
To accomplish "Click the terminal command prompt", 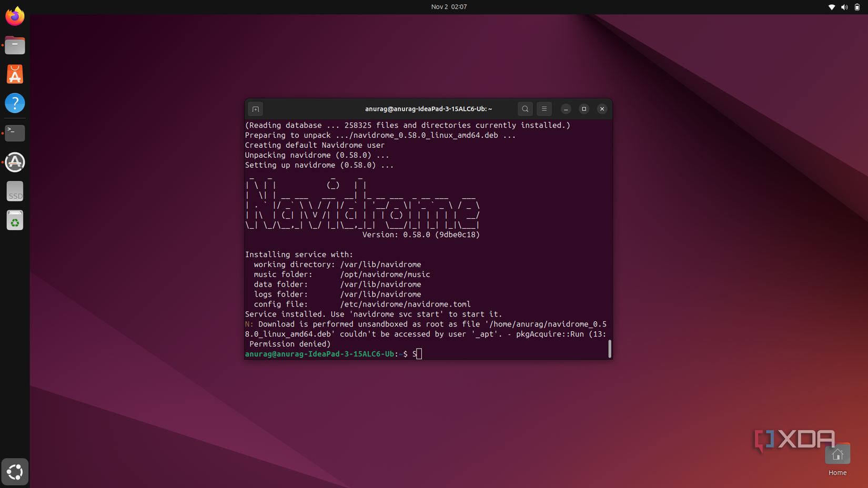I will pyautogui.click(x=417, y=354).
